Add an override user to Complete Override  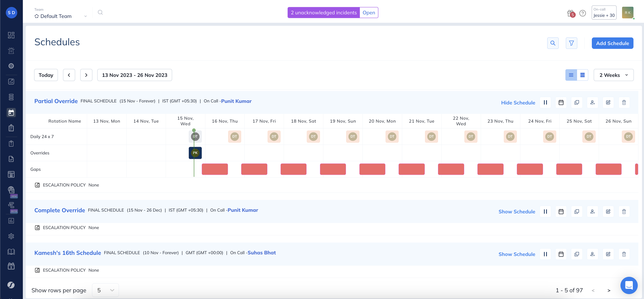[592, 211]
